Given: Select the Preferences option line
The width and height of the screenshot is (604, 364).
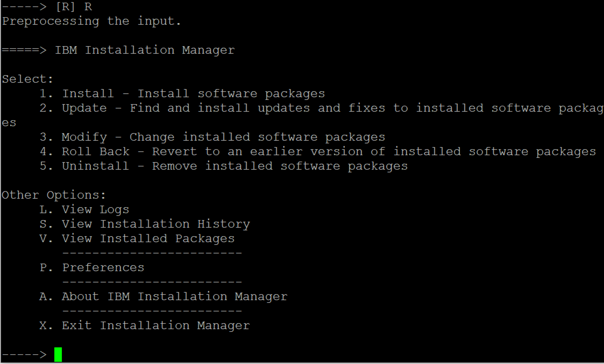Looking at the screenshot, I should point(92,267).
